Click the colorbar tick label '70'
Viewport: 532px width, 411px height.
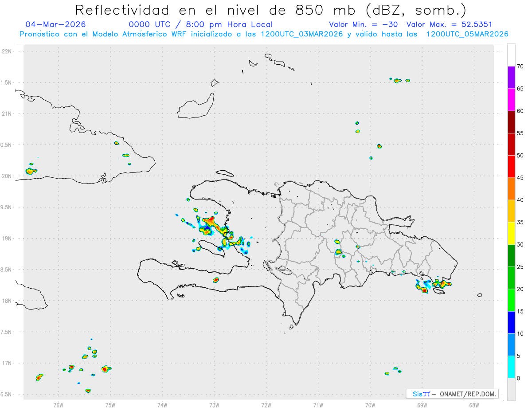(520, 67)
